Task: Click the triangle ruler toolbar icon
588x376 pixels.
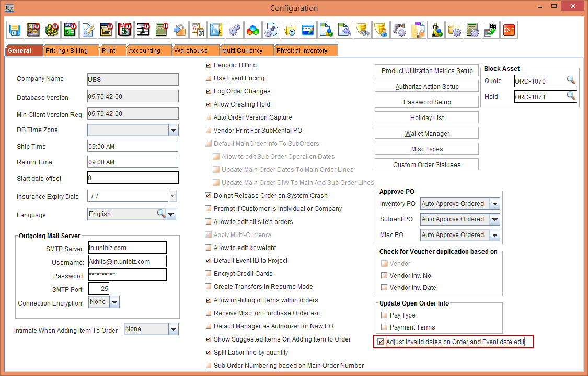Action: click(215, 30)
